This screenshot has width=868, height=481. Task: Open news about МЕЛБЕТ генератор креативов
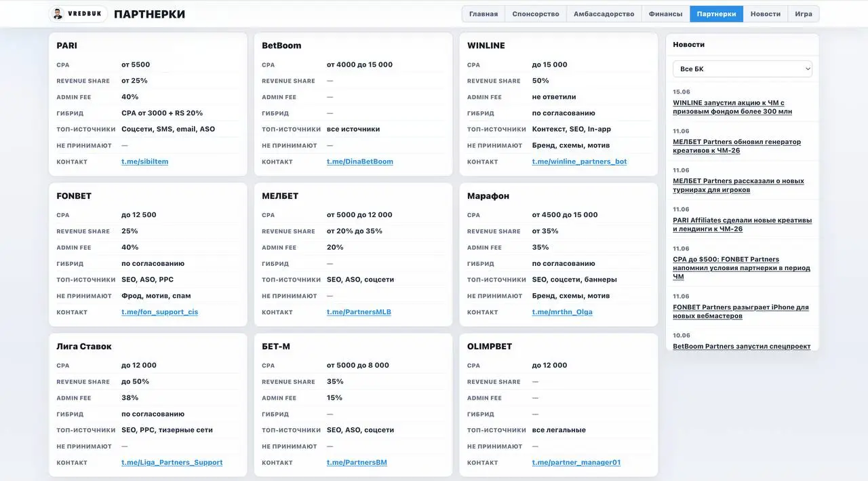[736, 146]
